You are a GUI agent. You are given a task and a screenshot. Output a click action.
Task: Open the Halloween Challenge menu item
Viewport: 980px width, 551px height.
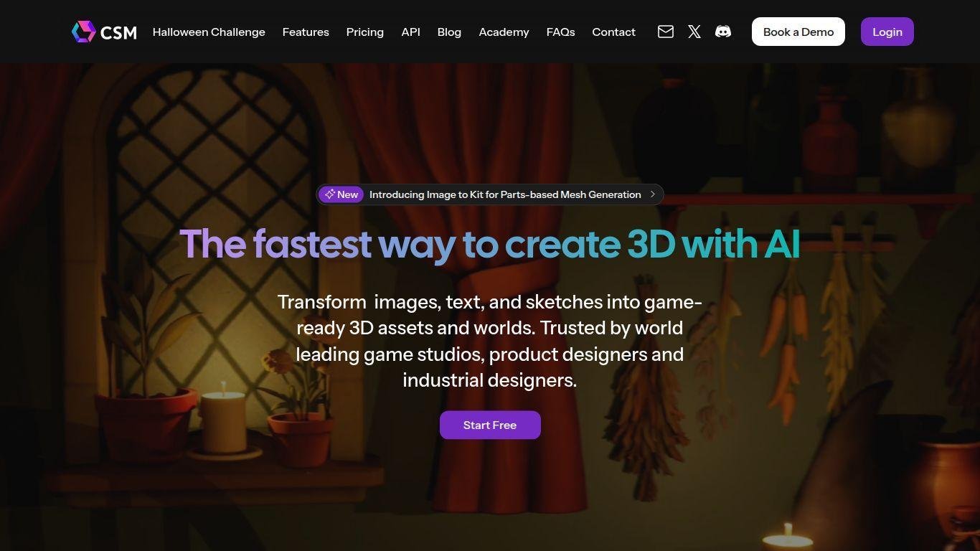pyautogui.click(x=209, y=32)
